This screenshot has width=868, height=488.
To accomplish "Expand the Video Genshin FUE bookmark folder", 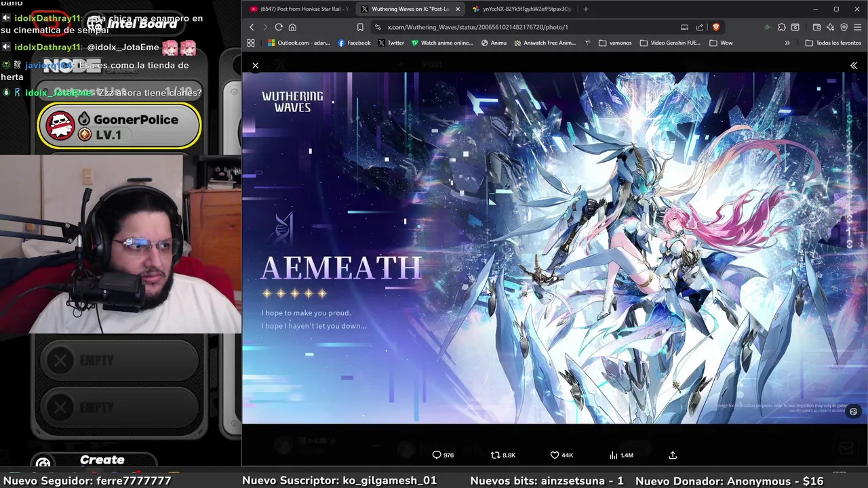I will click(x=670, y=43).
